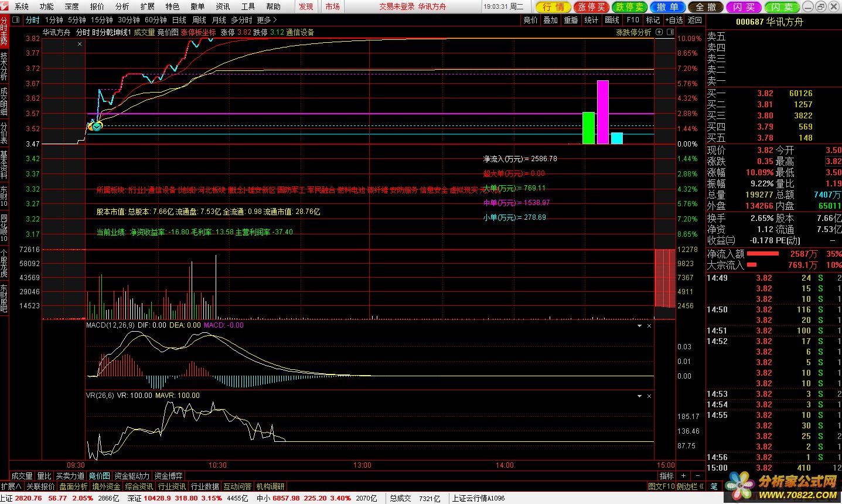Click the 指标 indicator button
Image resolution: width=842 pixels, height=504 pixels.
tap(666, 476)
